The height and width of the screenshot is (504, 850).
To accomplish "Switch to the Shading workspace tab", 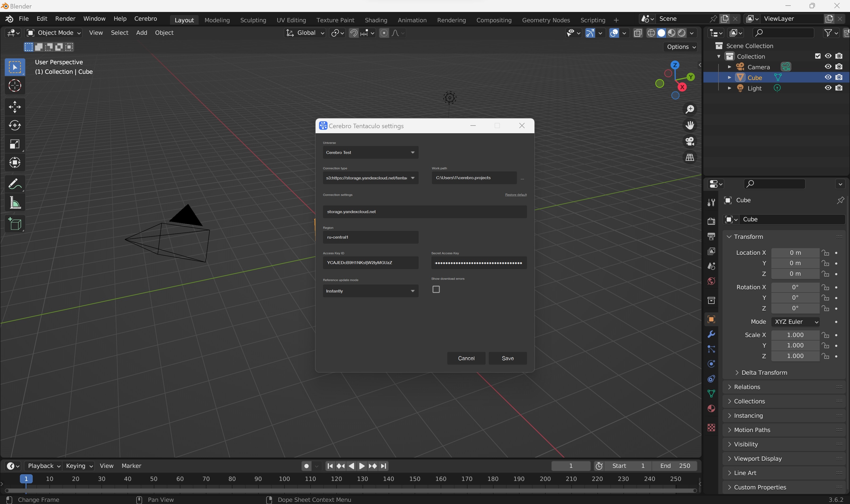I will [x=376, y=20].
